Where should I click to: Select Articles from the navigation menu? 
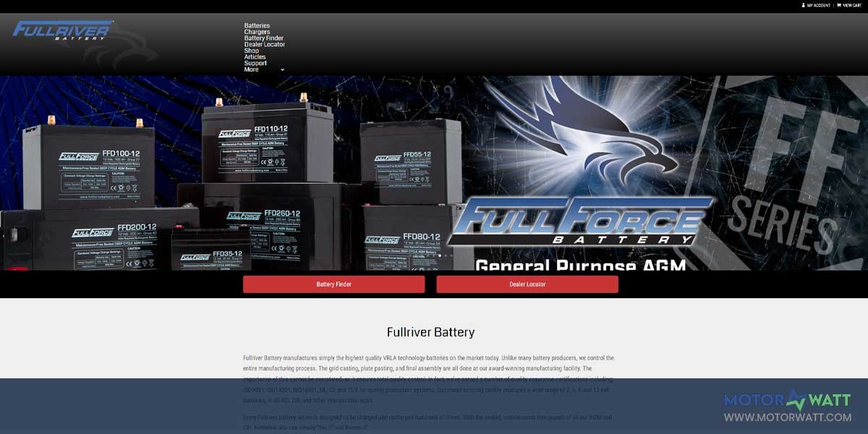coord(256,56)
